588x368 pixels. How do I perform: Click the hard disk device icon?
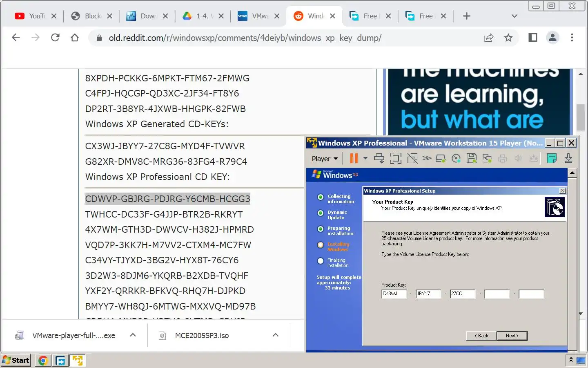click(x=441, y=158)
